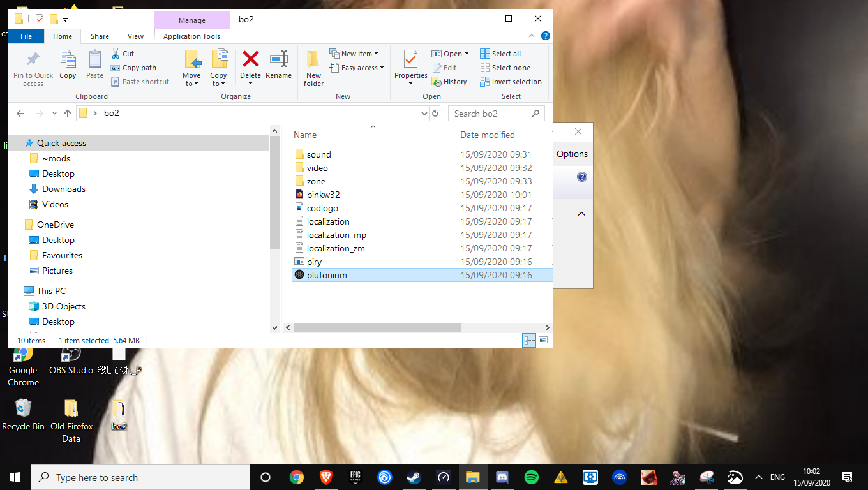Click the Explorer help icon
The height and width of the screenshot is (490, 868).
click(545, 36)
